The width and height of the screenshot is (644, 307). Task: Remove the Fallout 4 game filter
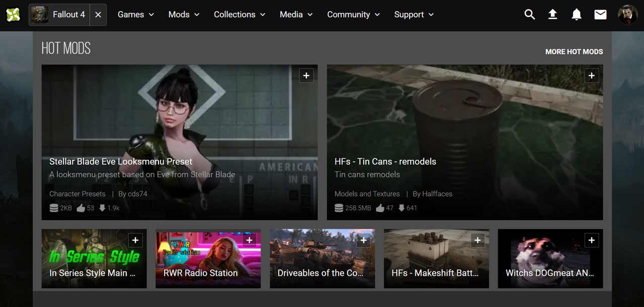coord(98,15)
